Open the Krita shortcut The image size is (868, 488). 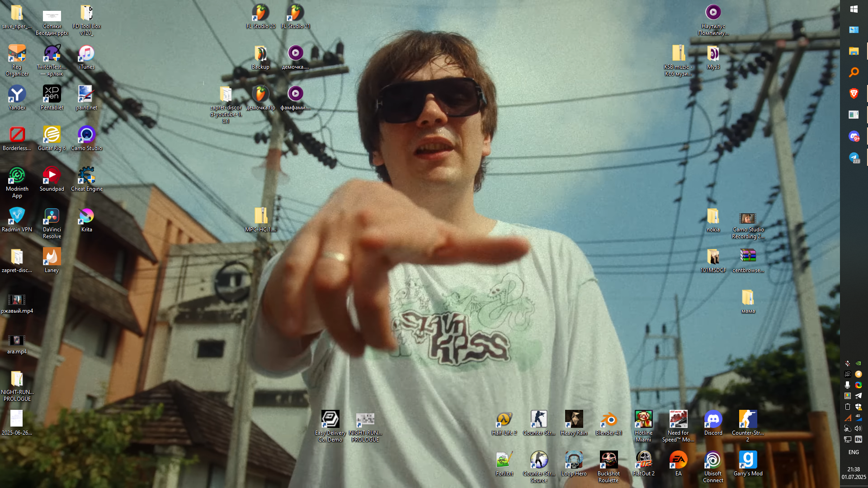pos(86,216)
